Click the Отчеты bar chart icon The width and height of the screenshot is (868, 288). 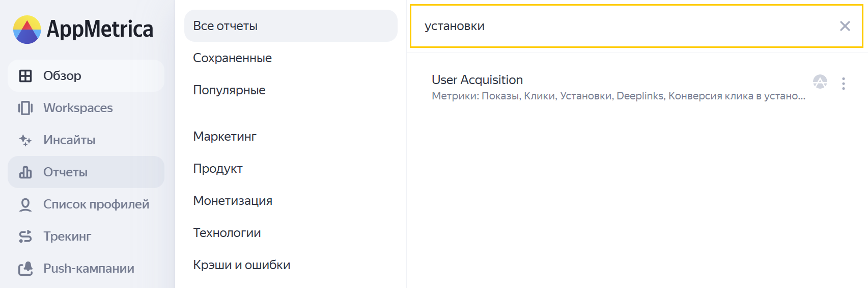coord(25,172)
